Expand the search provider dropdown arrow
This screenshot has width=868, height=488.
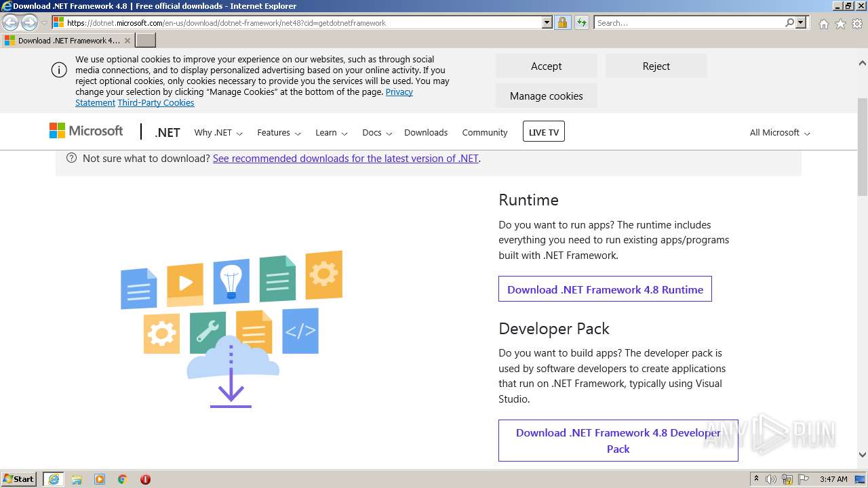801,23
